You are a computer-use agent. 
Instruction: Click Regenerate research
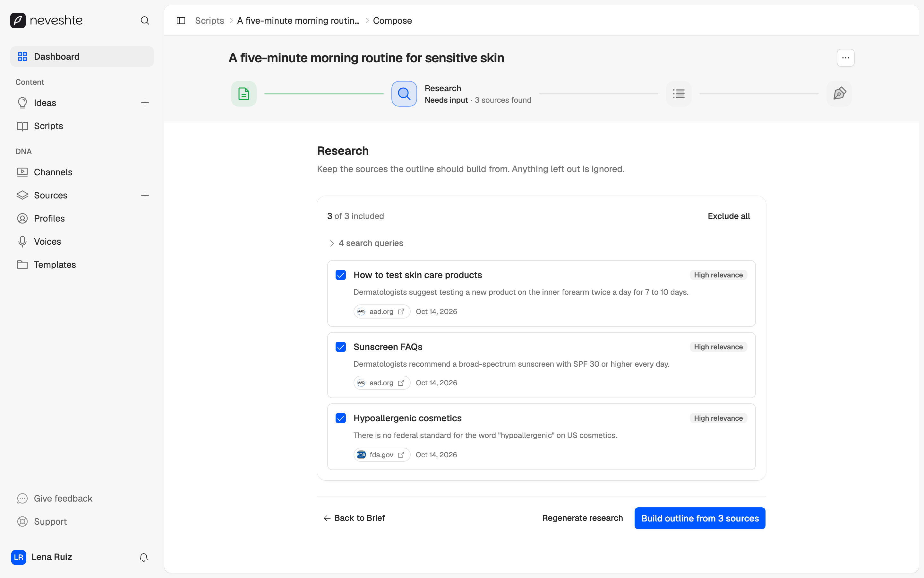tap(582, 518)
